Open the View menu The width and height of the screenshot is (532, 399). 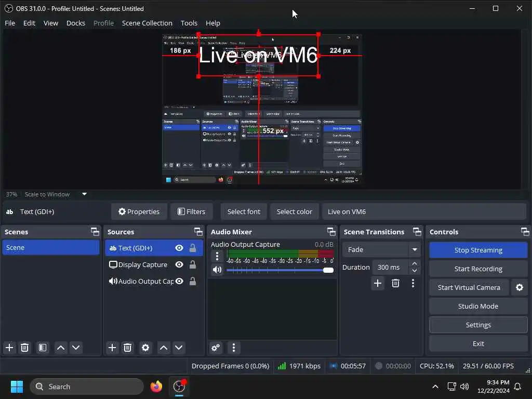click(51, 23)
